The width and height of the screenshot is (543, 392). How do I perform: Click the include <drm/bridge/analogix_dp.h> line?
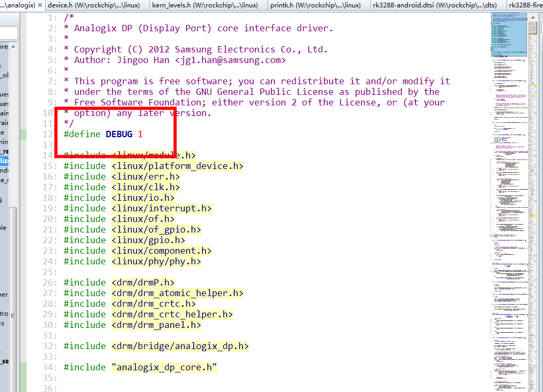(156, 346)
